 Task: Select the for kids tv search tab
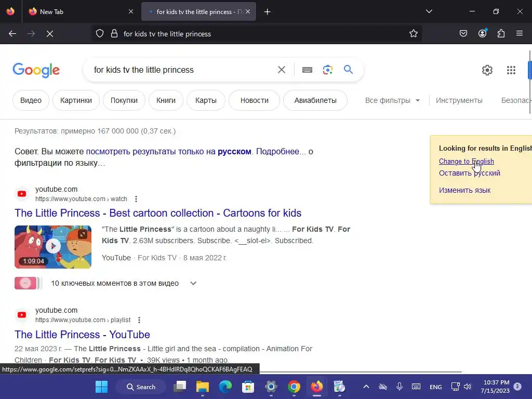tap(198, 11)
